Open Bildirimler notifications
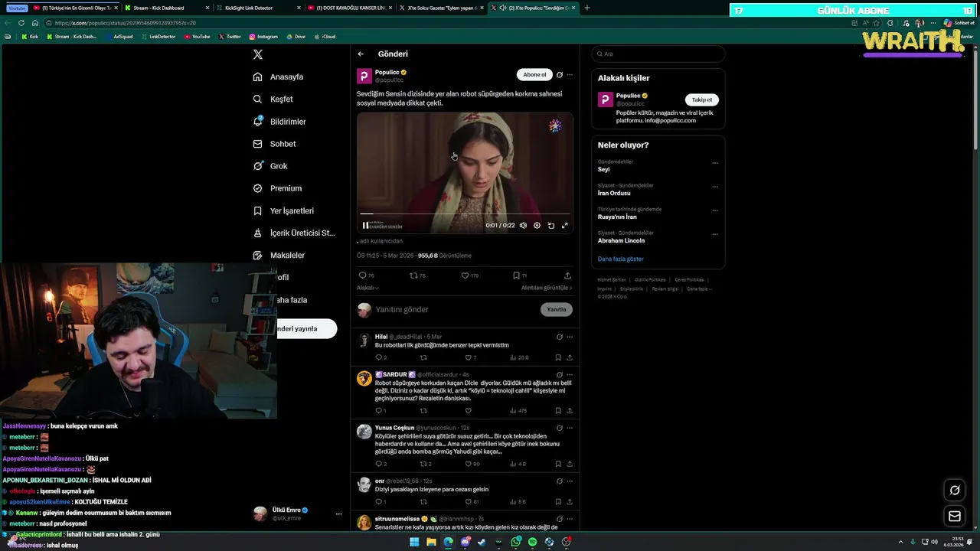Image resolution: width=980 pixels, height=551 pixels. pos(279,122)
